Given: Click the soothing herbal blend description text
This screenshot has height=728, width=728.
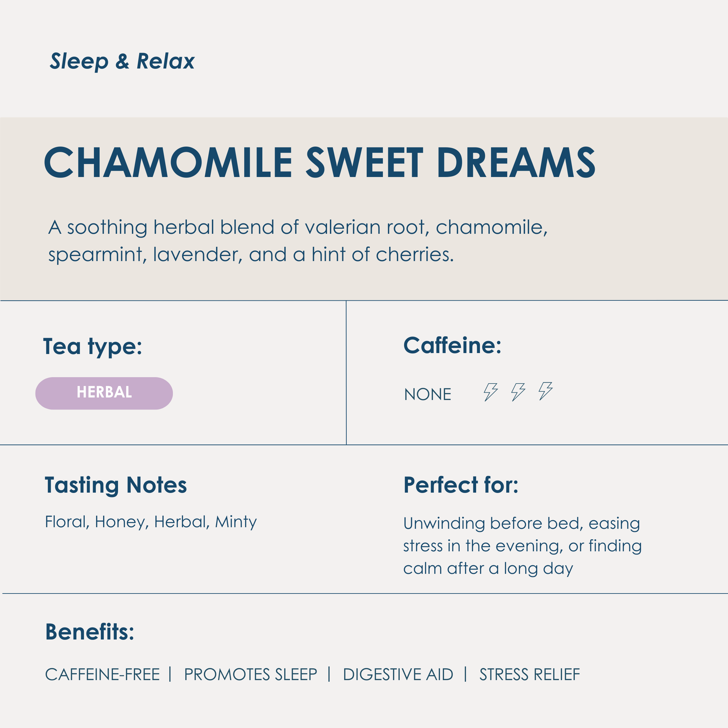Looking at the screenshot, I should (x=298, y=241).
